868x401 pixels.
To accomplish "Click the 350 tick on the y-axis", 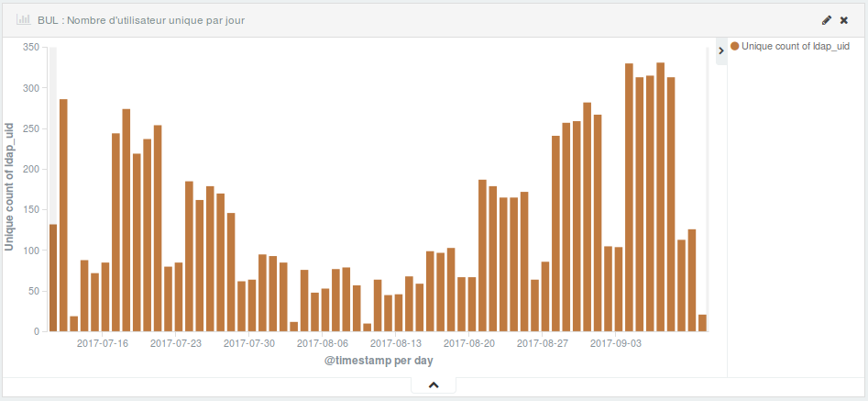I will pos(30,47).
